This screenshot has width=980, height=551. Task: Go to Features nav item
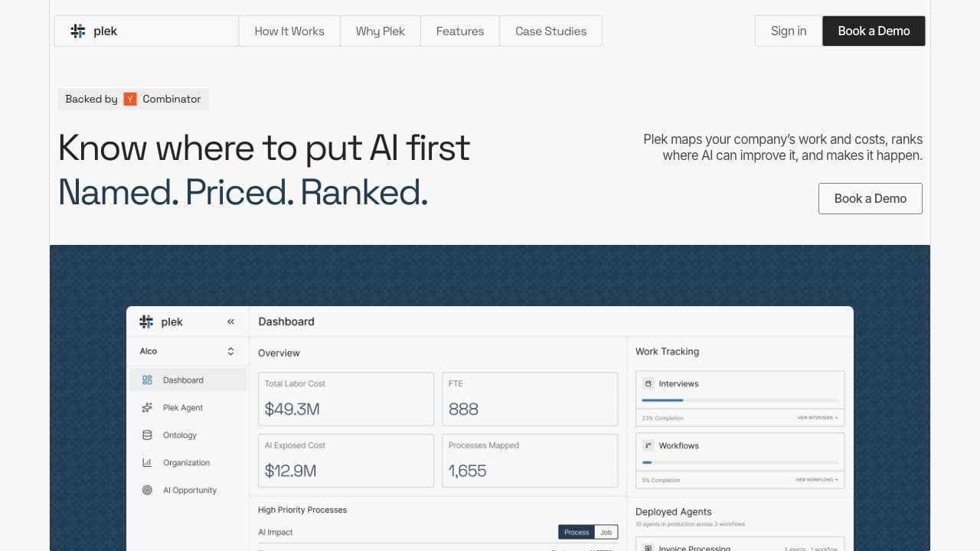(x=460, y=31)
